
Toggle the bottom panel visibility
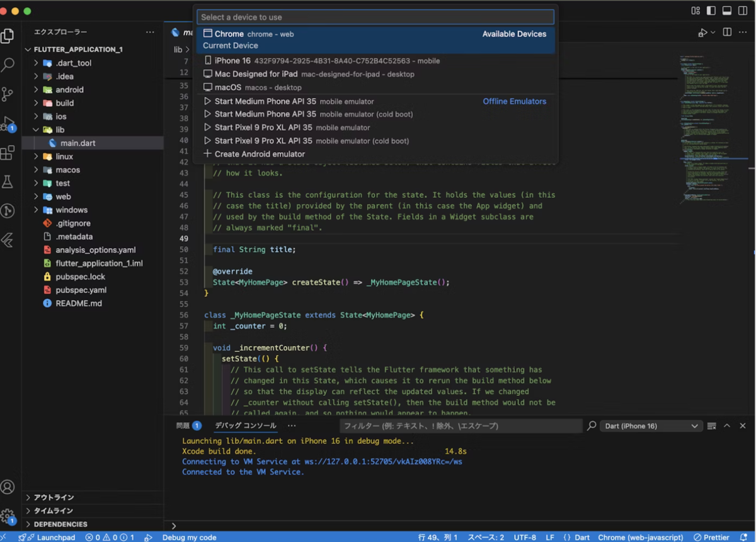pyautogui.click(x=727, y=11)
